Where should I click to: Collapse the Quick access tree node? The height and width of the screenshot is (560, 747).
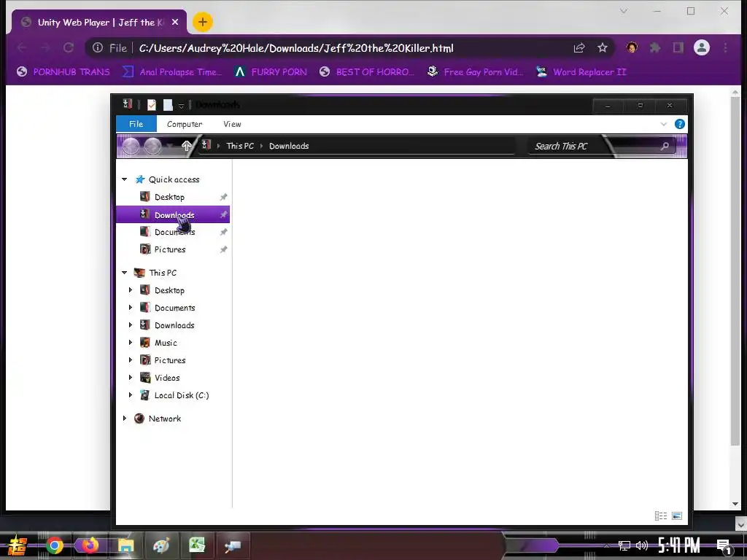[x=124, y=179]
